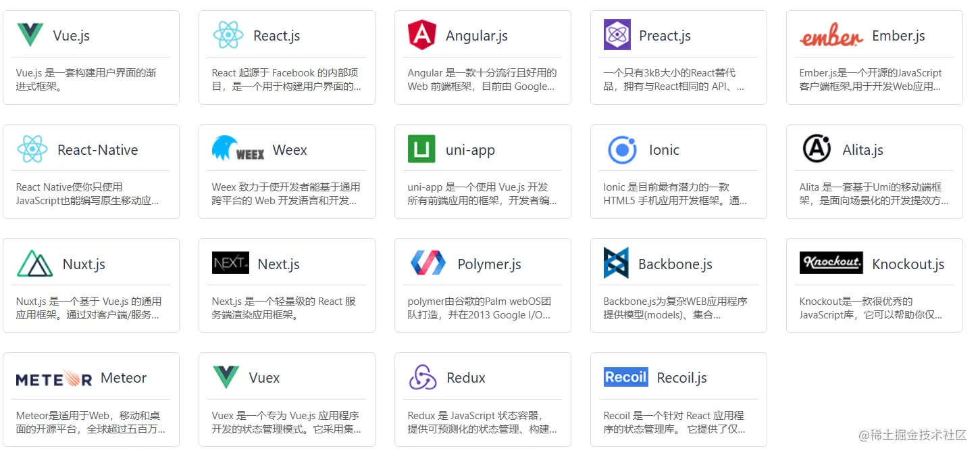Visit the Redux card title
This screenshot has height=455, width=980.
(466, 378)
